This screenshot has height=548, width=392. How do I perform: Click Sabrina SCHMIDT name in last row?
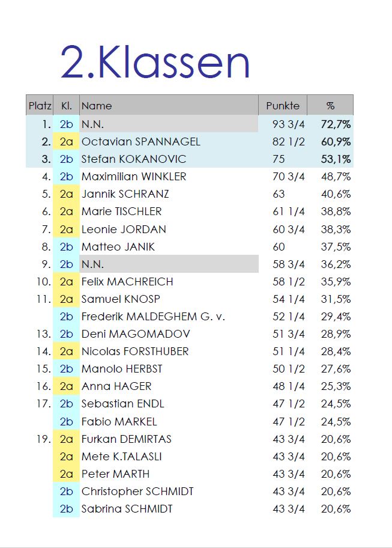pos(127,509)
